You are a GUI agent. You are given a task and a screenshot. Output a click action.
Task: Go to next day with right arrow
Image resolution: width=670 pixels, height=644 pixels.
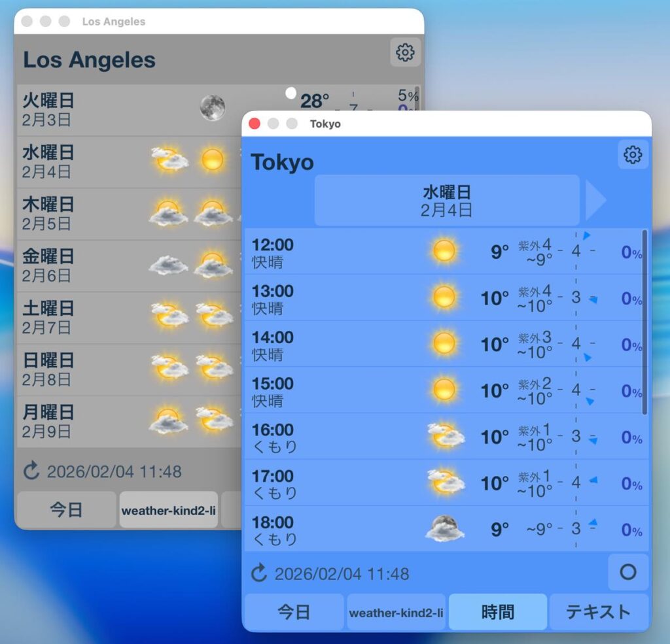point(595,200)
